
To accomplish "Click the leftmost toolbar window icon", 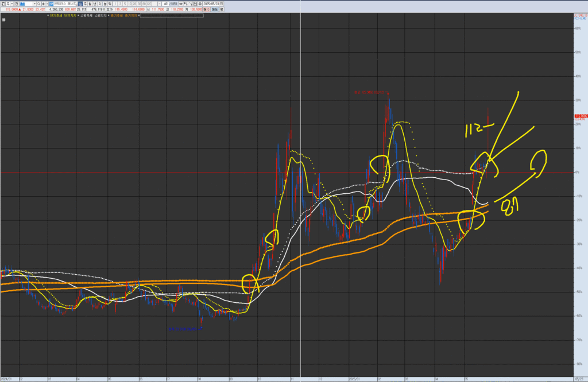I will [3, 4].
